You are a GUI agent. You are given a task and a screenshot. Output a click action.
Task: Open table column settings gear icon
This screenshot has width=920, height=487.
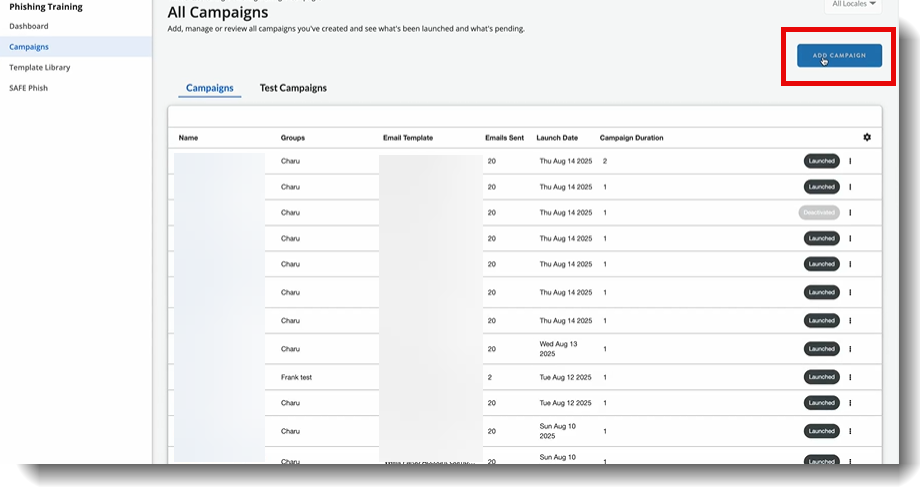click(867, 137)
